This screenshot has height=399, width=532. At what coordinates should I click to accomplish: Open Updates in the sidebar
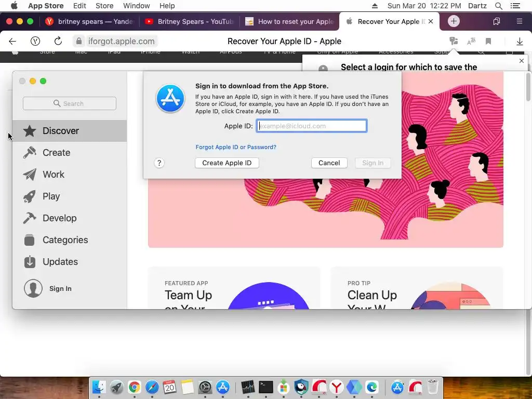click(x=70, y=262)
